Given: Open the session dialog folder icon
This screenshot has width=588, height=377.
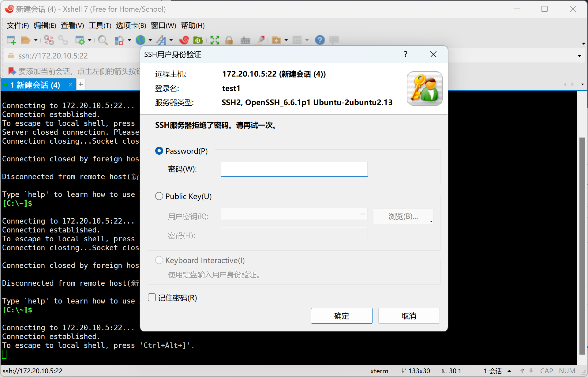Looking at the screenshot, I should pos(26,40).
